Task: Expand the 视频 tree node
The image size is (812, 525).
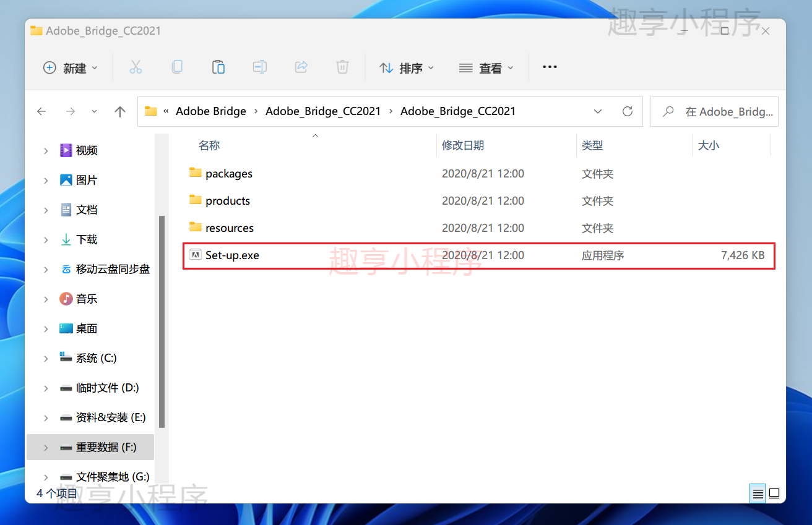Action: point(46,150)
